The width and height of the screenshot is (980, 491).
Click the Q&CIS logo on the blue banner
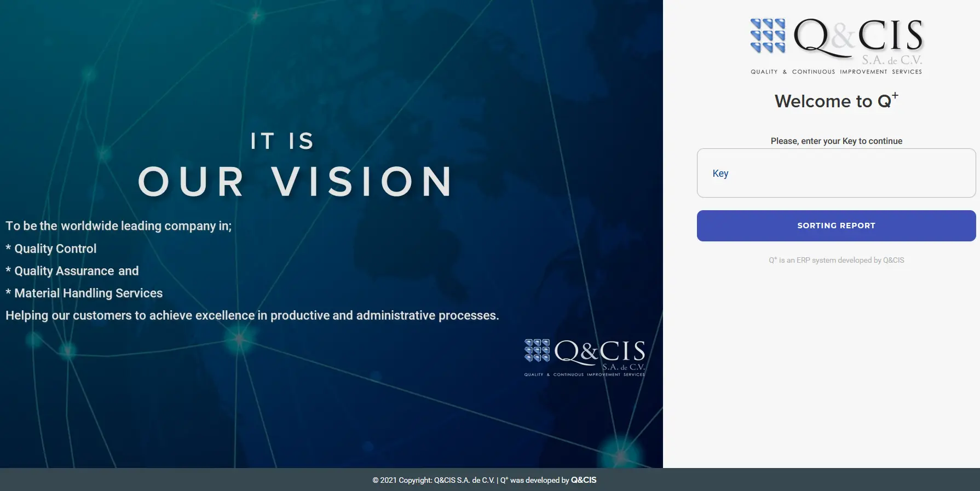pos(585,357)
